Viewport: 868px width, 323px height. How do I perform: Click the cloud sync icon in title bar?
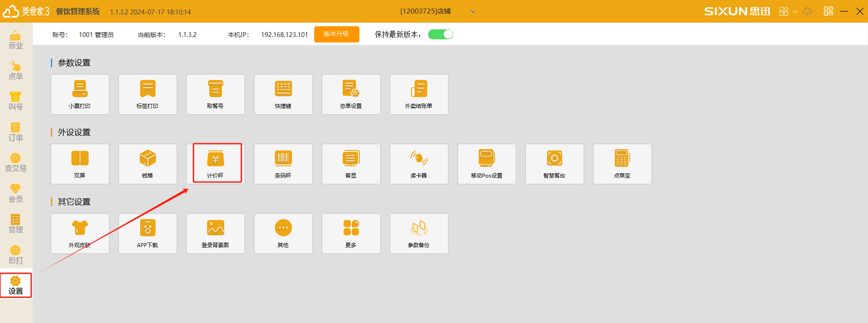coord(807,11)
